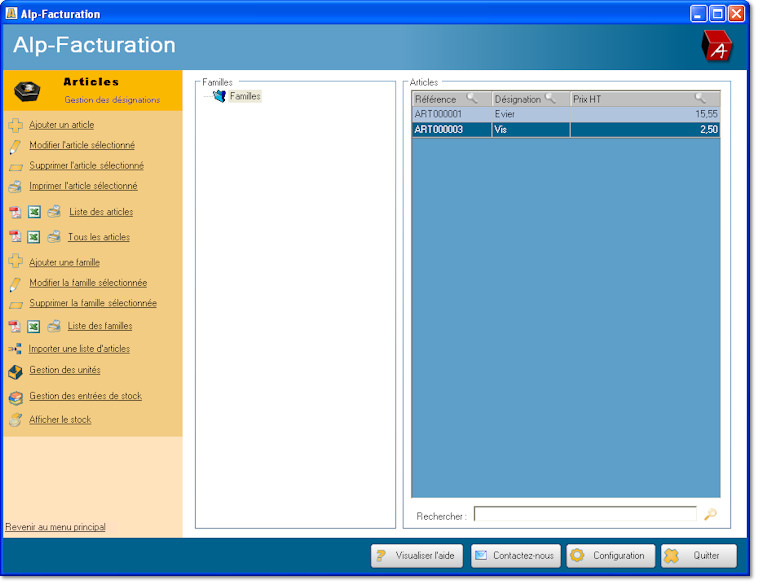760x586 pixels.
Task: Click the PDF export icon for Liste des articles
Action: [15, 212]
